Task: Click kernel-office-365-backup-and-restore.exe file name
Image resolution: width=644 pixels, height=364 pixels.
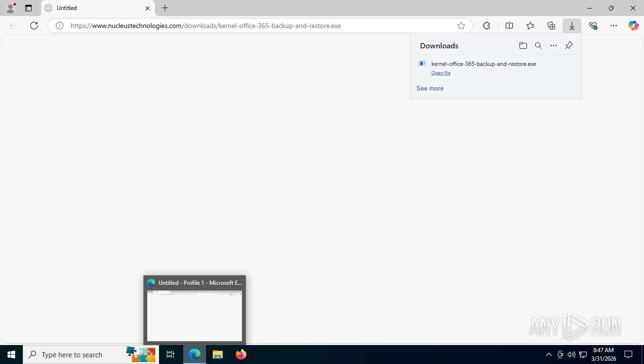Action: [x=483, y=64]
